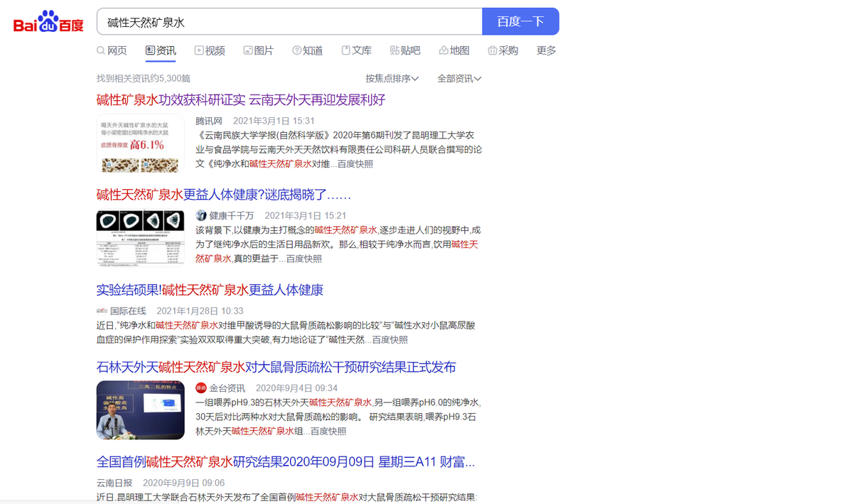Click the Baidu logo
This screenshot has width=853, height=504.
point(48,22)
